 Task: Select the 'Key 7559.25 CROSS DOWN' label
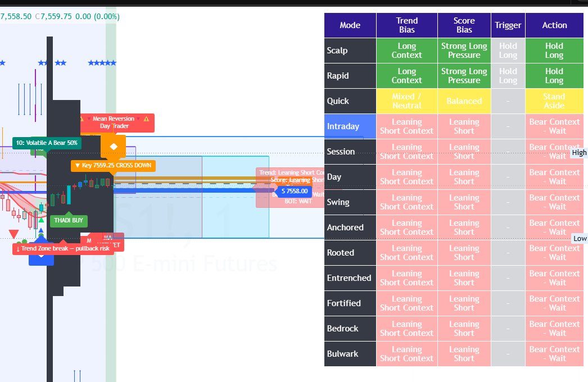point(113,165)
